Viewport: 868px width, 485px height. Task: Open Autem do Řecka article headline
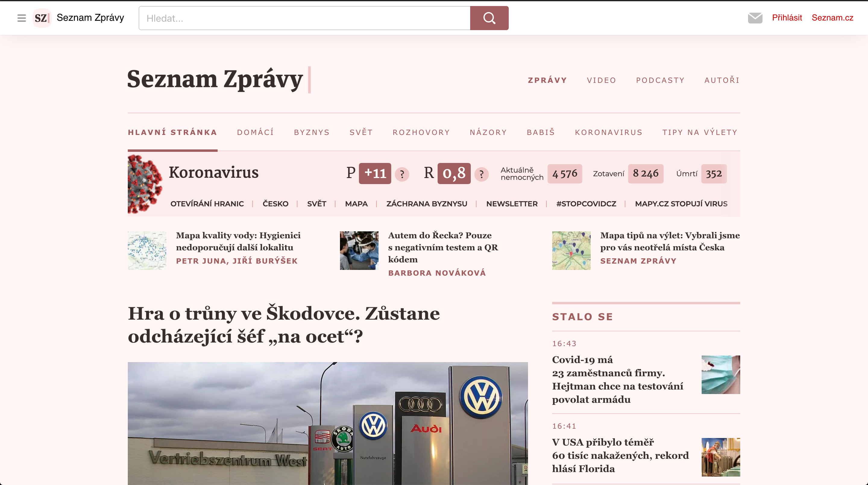point(443,247)
